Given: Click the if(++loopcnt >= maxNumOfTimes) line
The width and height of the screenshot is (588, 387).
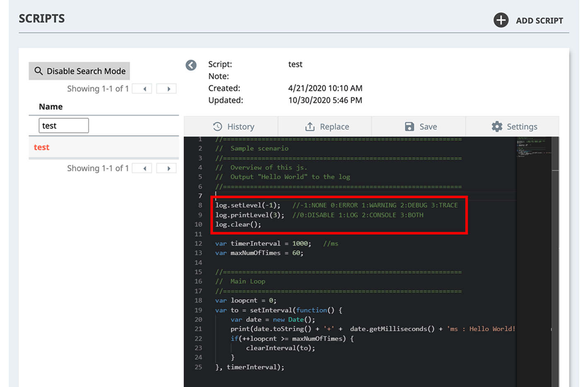Looking at the screenshot, I should [292, 339].
